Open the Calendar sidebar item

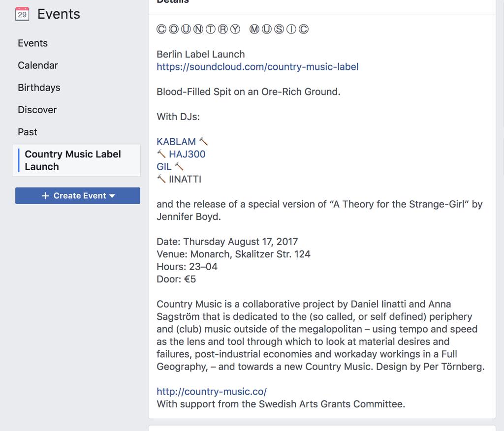[x=38, y=65]
